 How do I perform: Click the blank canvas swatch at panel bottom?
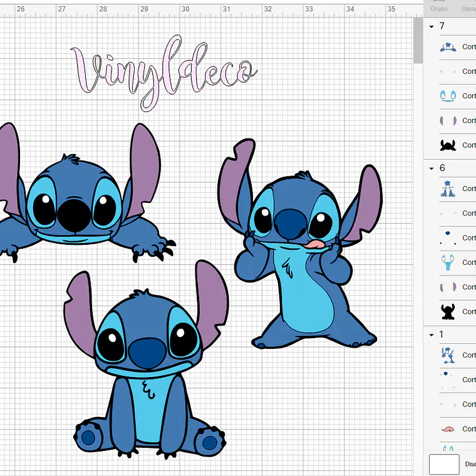[x=444, y=464]
